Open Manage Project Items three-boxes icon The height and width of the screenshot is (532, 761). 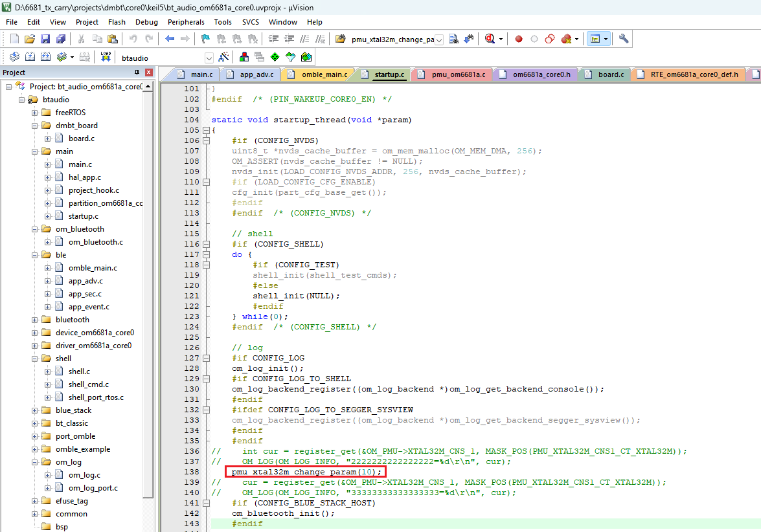(244, 57)
